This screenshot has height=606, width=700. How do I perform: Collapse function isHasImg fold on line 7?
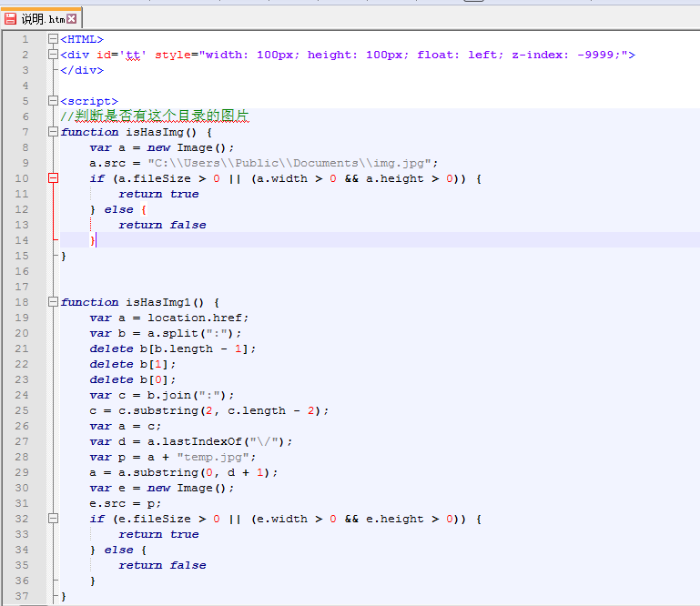[53, 132]
